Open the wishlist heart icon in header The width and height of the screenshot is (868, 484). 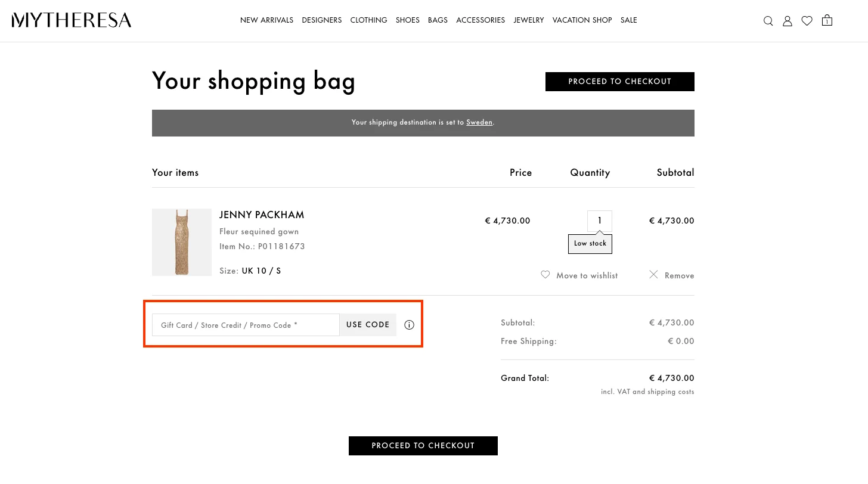point(807,21)
